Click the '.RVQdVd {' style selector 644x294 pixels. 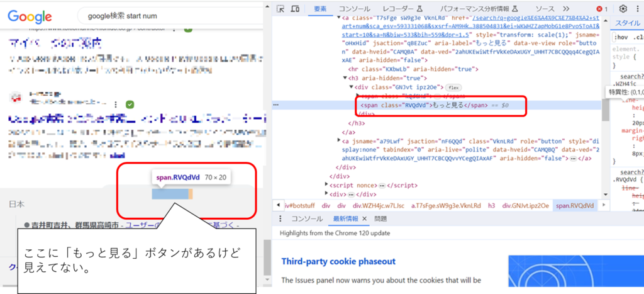[x=627, y=179]
